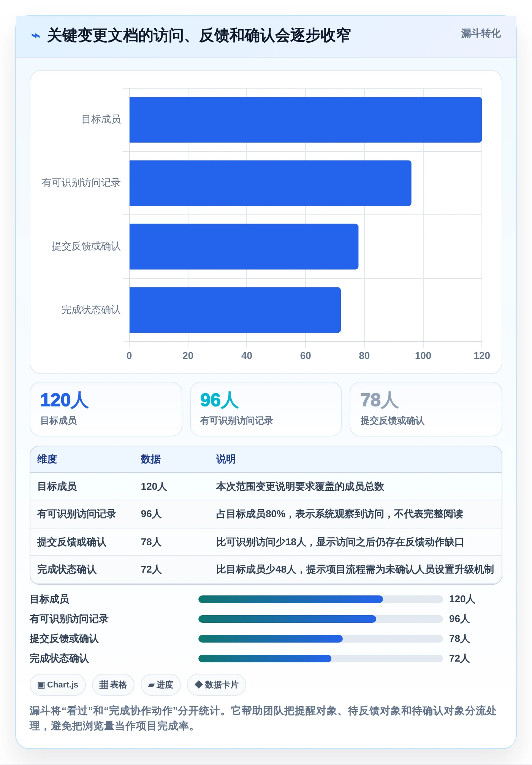The image size is (532, 765).
Task: Click the lightning icon beside the title
Action: pos(35,36)
